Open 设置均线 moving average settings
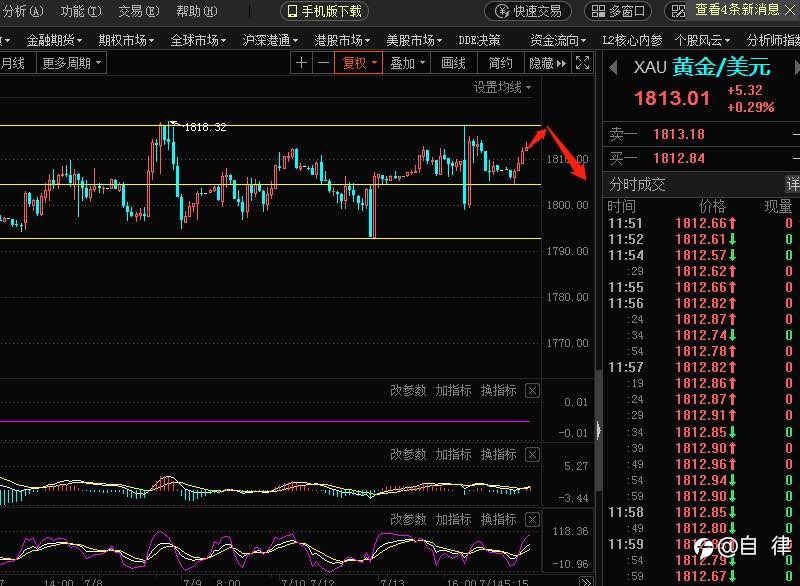 [502, 88]
